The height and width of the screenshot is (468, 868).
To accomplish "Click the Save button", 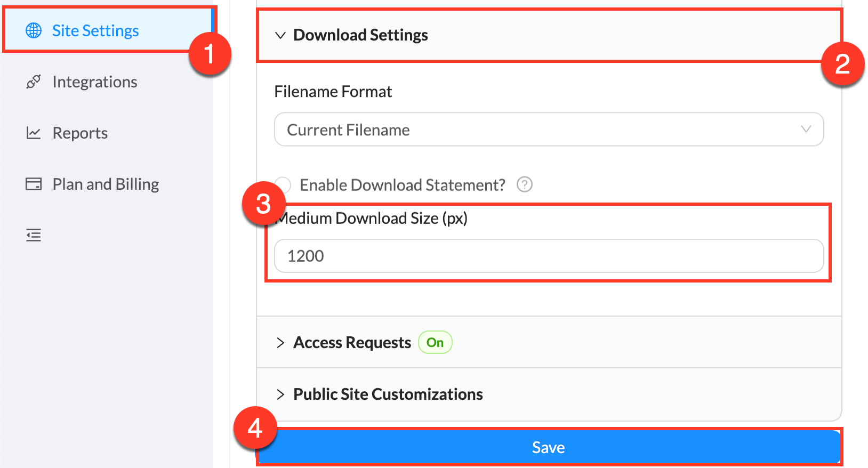I will 548,447.
